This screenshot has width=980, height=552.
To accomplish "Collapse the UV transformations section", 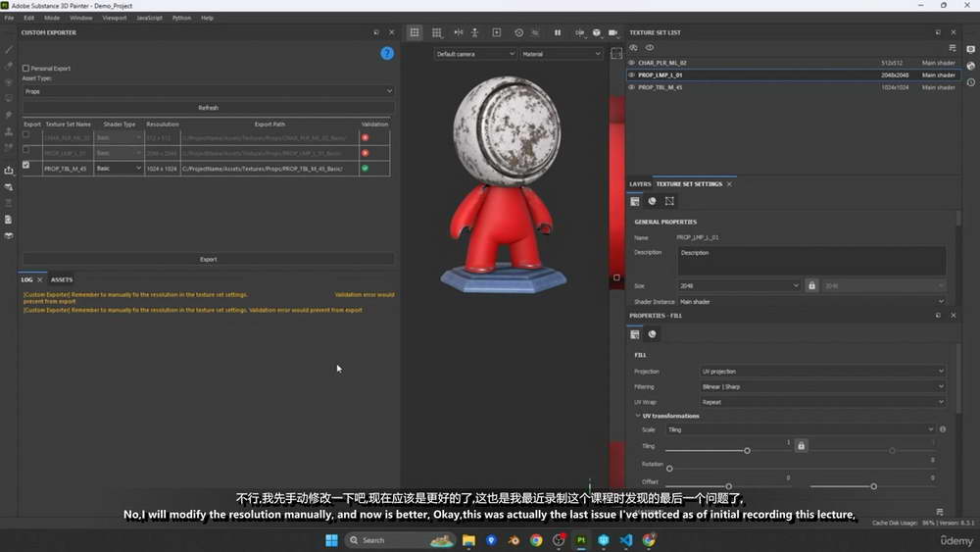I will pos(638,416).
